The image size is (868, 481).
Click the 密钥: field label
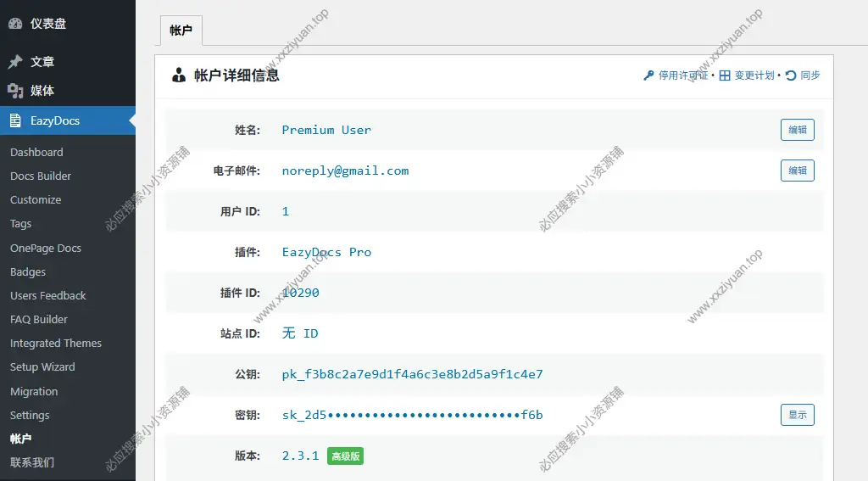pos(247,415)
